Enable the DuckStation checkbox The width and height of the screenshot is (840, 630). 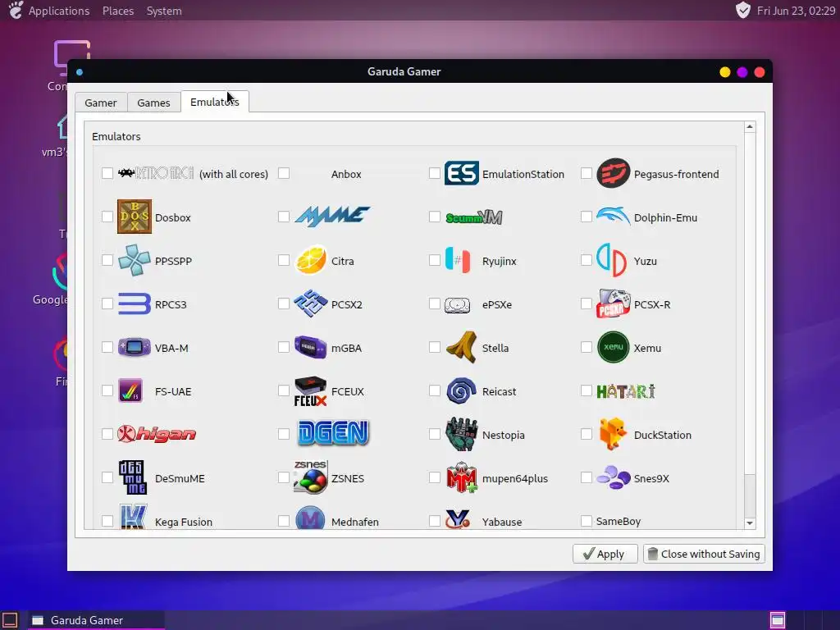pos(587,434)
